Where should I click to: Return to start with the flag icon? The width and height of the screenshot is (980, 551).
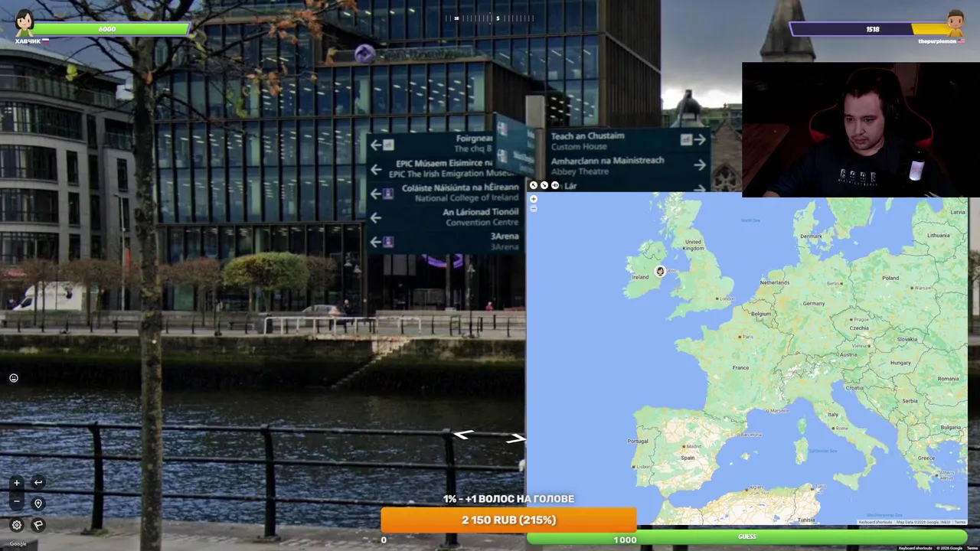tap(38, 525)
